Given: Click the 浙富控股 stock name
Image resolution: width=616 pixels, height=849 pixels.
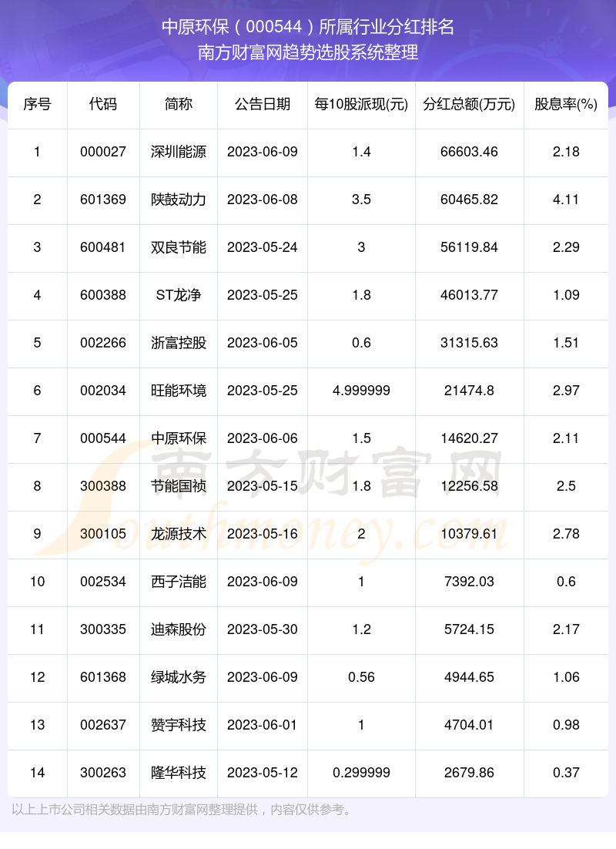Looking at the screenshot, I should pyautogui.click(x=179, y=343).
